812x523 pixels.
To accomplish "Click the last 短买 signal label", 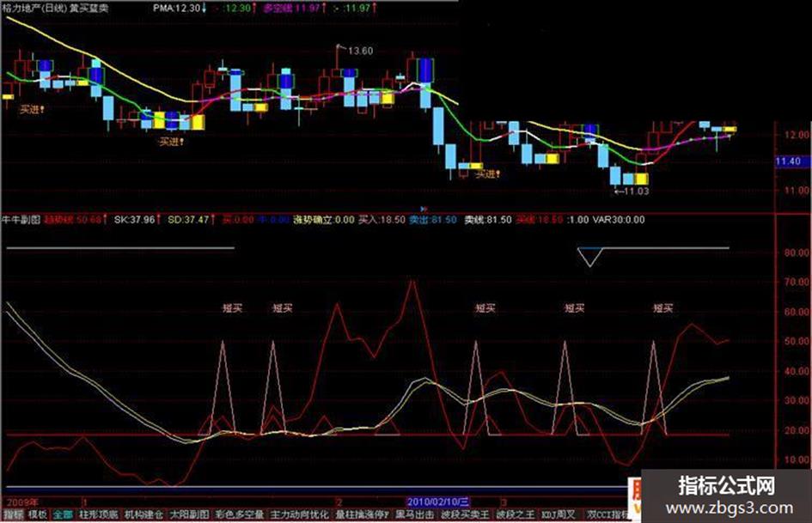I will coord(662,308).
